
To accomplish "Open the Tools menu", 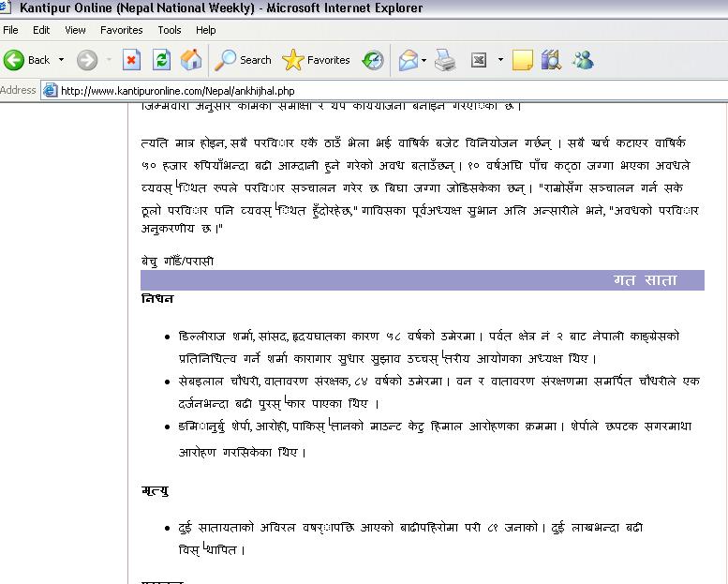I will [x=170, y=30].
